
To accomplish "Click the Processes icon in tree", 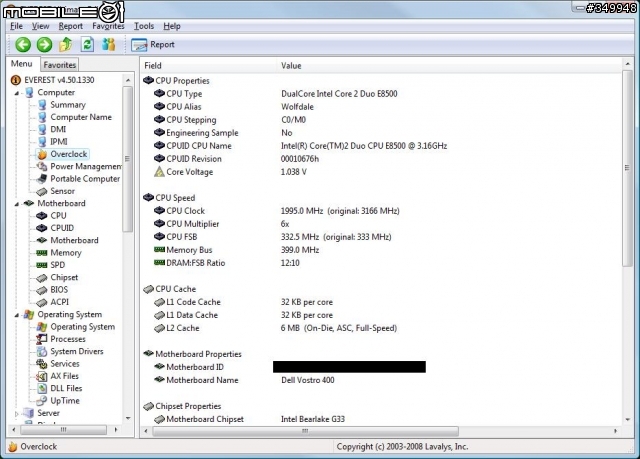I will pyautogui.click(x=42, y=339).
